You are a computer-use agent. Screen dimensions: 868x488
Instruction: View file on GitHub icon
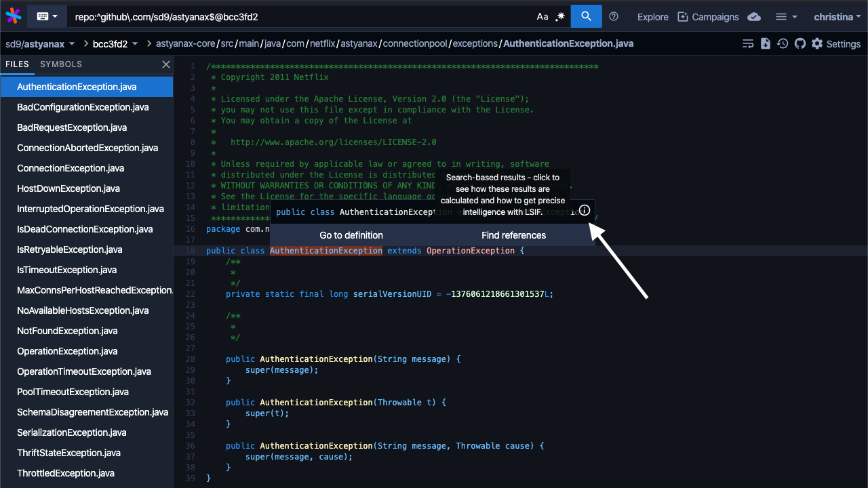[x=800, y=43]
